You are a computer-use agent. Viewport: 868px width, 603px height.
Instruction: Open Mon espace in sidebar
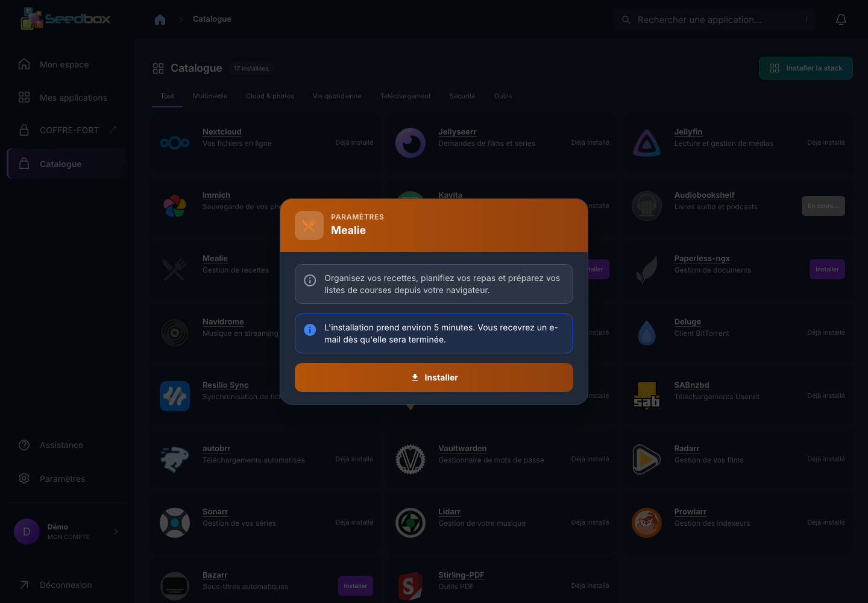pyautogui.click(x=67, y=65)
